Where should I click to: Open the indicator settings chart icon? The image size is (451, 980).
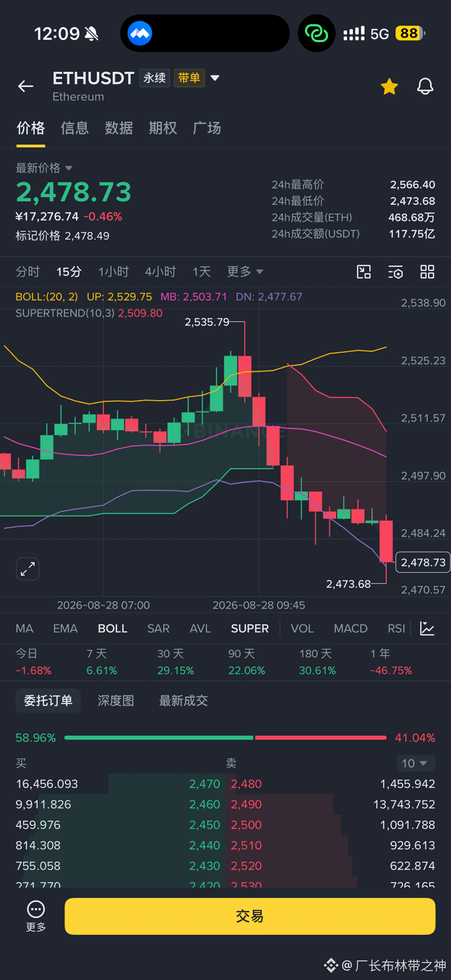click(428, 628)
